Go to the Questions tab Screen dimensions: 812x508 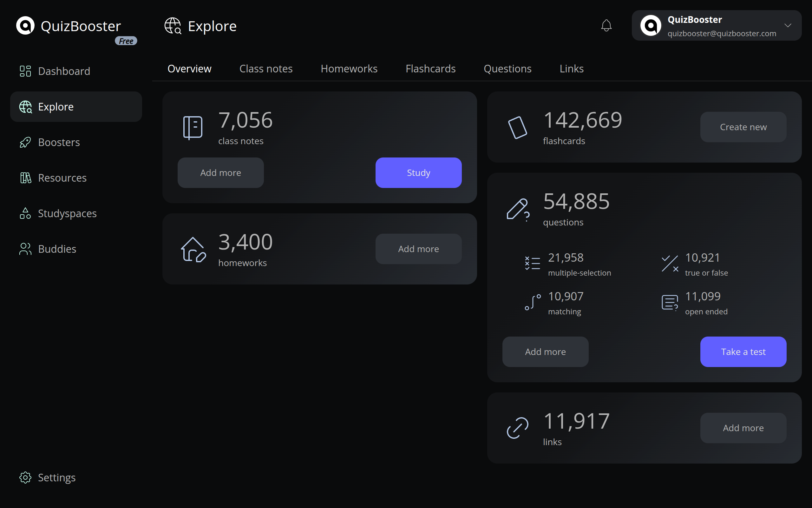pos(508,69)
